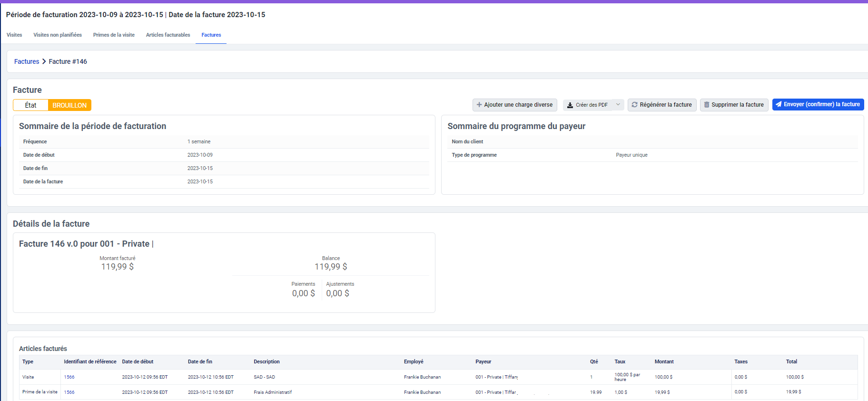
Task: Click the breadcrumb chevron after Factures
Action: (44, 61)
